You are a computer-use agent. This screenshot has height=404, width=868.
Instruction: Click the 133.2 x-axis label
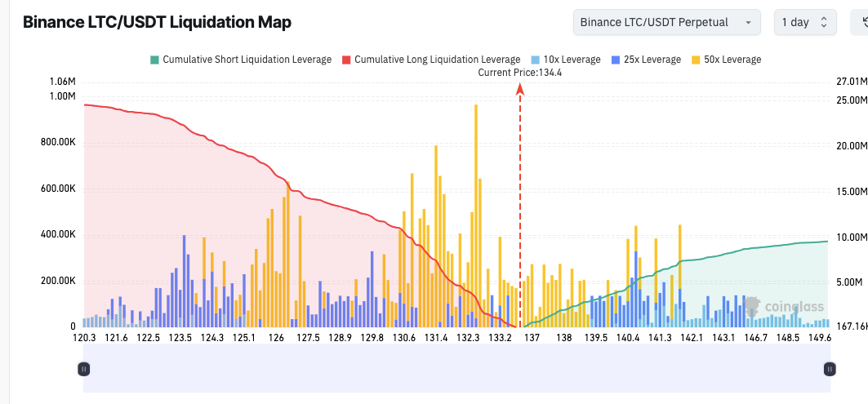(500, 338)
